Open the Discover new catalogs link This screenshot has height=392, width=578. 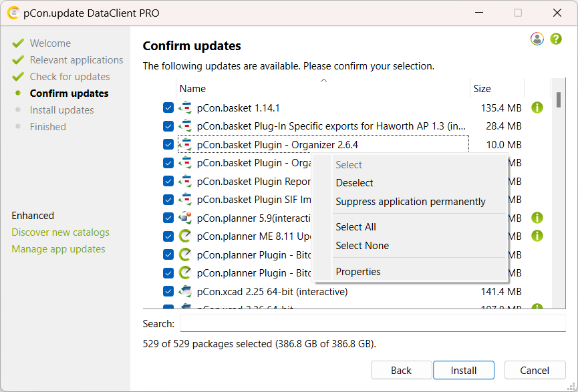(60, 232)
